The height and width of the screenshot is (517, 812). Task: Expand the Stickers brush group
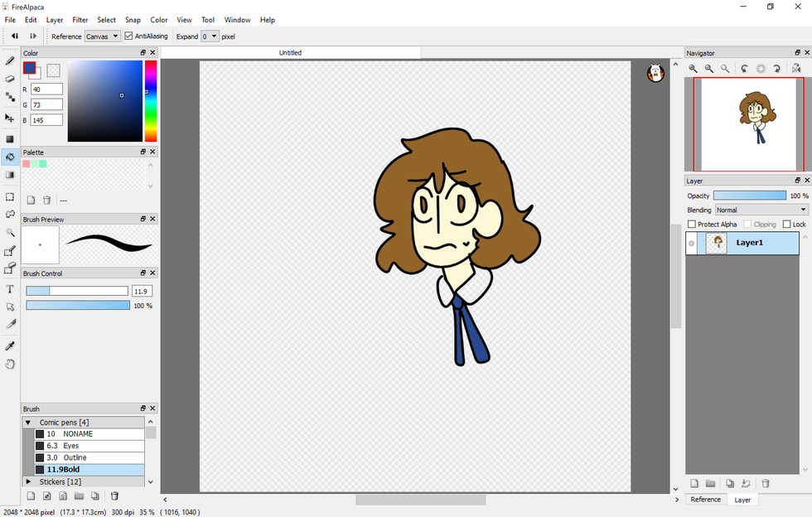[29, 481]
